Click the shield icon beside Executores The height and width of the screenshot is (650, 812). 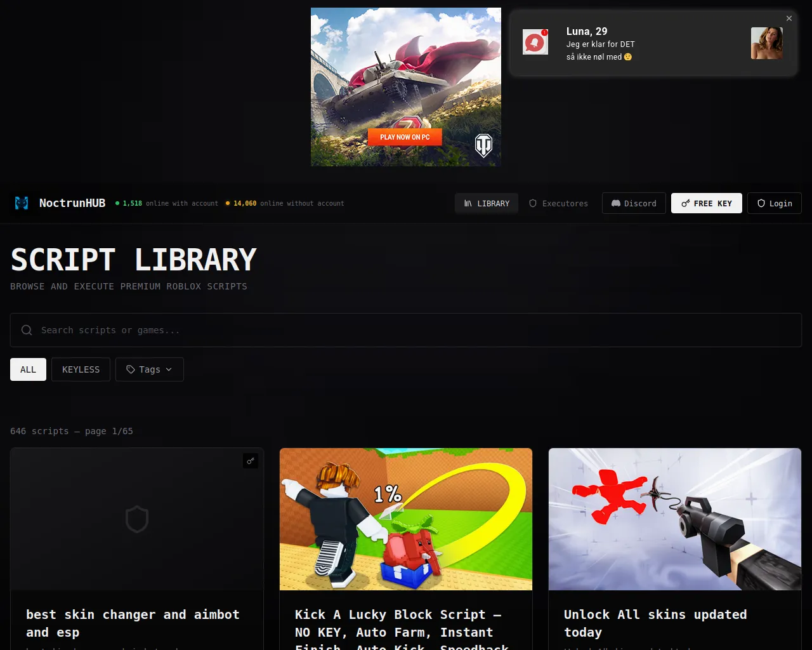(x=533, y=203)
